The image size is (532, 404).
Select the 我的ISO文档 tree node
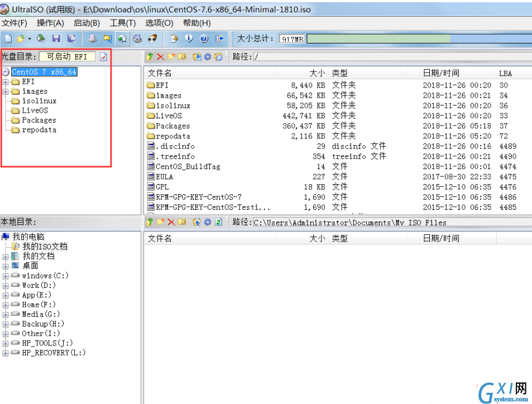[45, 246]
